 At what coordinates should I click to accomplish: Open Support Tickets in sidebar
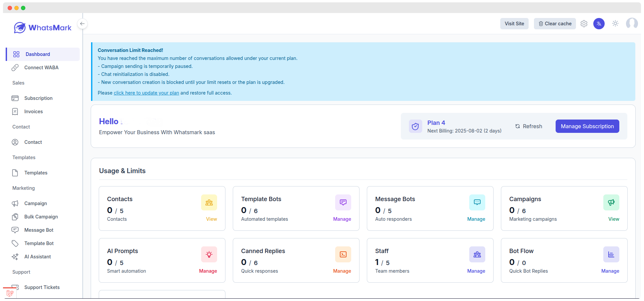[x=43, y=287]
